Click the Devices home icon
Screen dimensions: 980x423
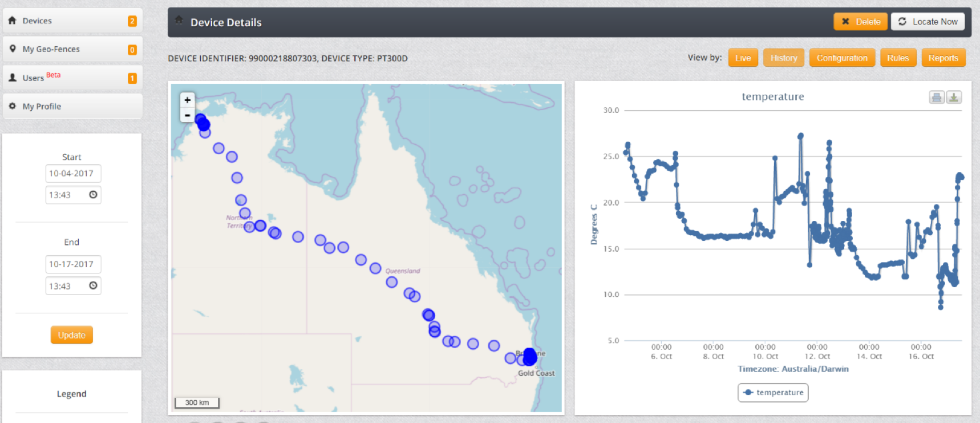point(12,20)
